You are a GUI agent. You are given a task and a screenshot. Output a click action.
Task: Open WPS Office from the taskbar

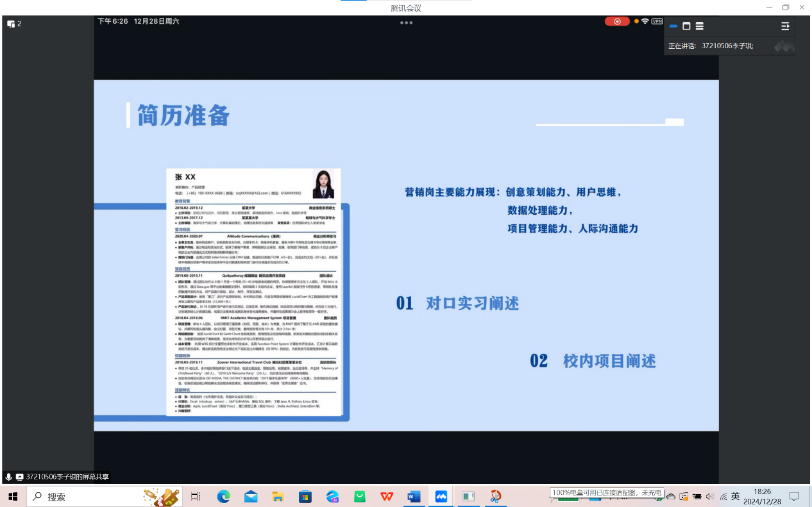tap(387, 496)
